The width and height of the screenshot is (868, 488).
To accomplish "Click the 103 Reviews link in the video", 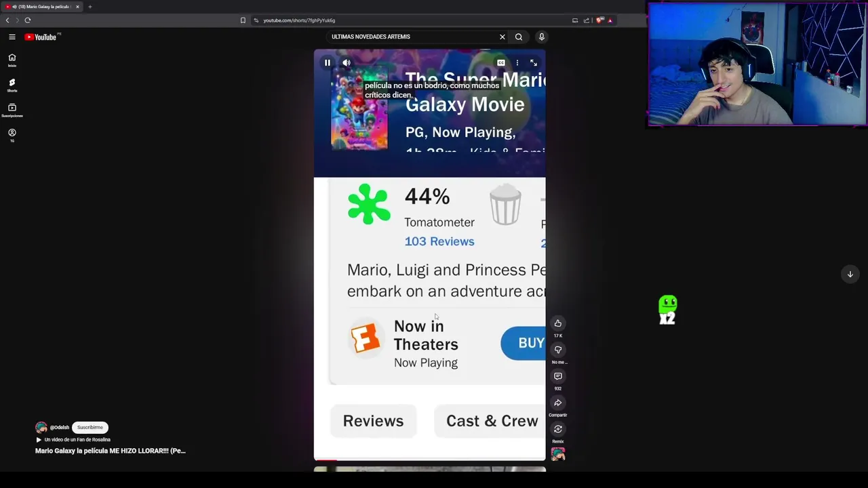I will pos(439,241).
